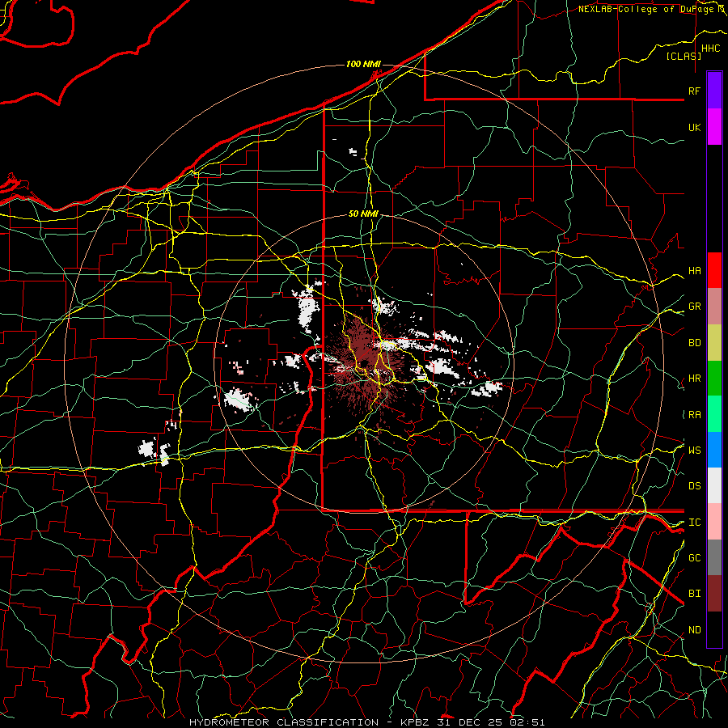Image resolution: width=728 pixels, height=728 pixels.
Task: Click the BI legend label
Action: 694,594
